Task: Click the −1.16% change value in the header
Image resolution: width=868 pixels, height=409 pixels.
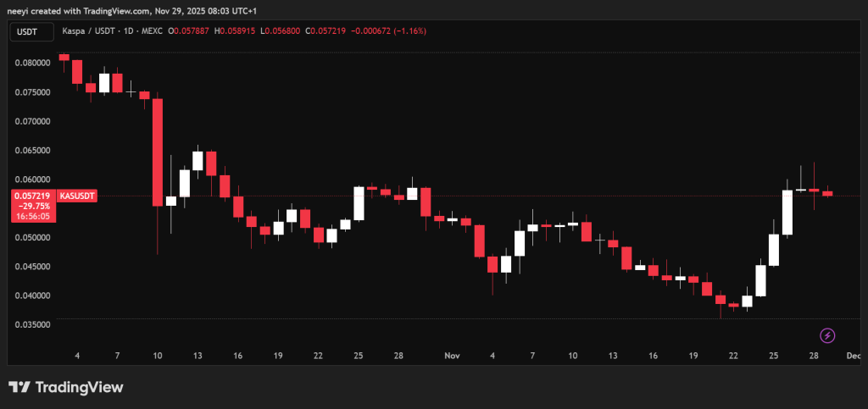Action: click(x=407, y=31)
